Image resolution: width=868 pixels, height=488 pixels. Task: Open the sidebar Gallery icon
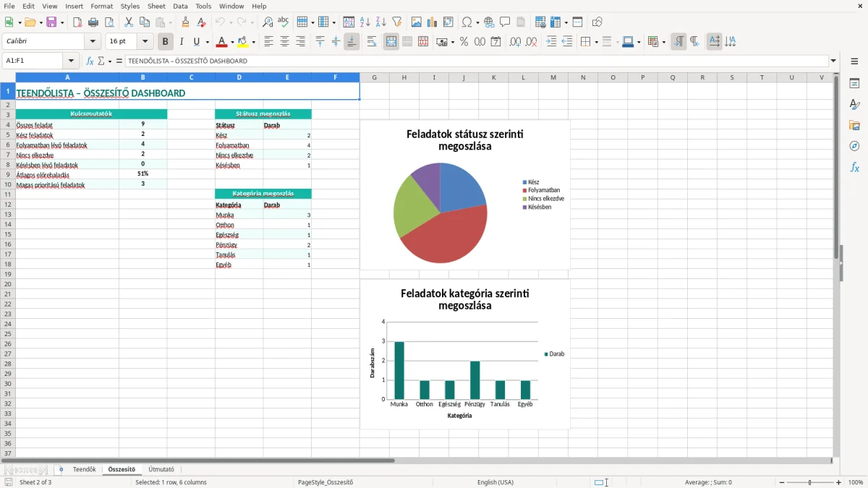[x=855, y=126]
